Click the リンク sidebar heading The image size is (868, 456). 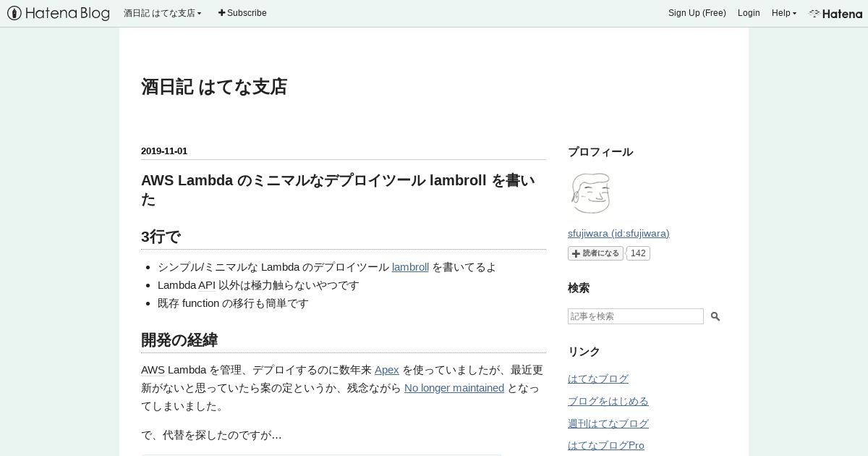(584, 352)
